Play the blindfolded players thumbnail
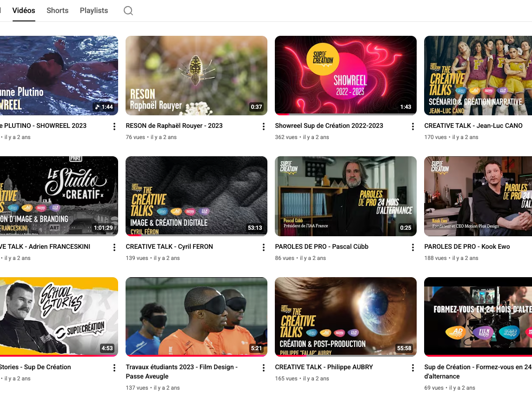This screenshot has width=532, height=399. (x=196, y=317)
